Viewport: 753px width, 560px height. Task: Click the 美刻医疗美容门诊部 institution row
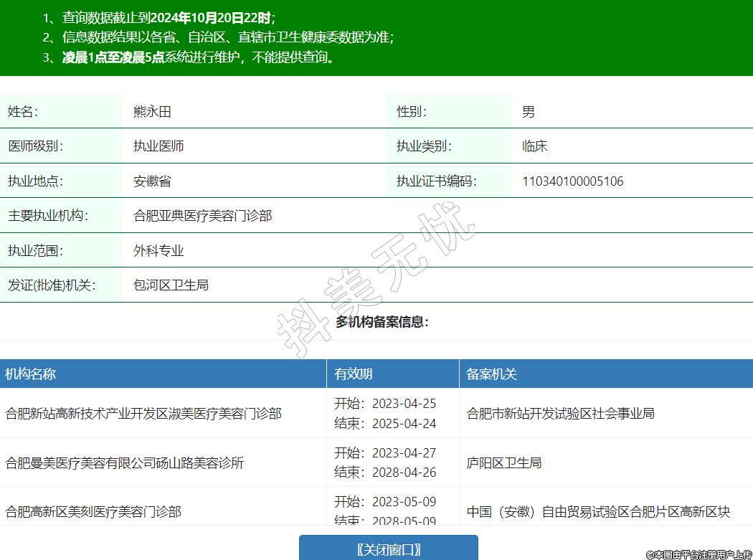93,512
